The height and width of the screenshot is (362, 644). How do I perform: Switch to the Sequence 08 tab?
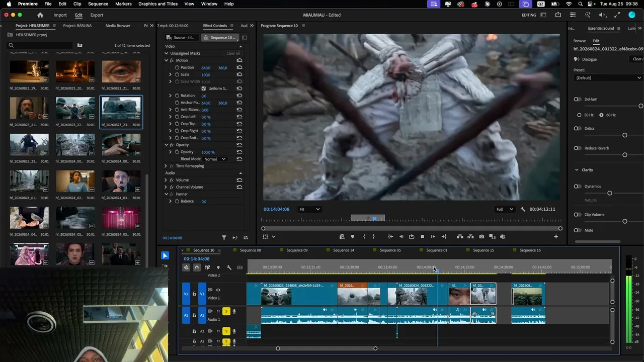pos(250,250)
